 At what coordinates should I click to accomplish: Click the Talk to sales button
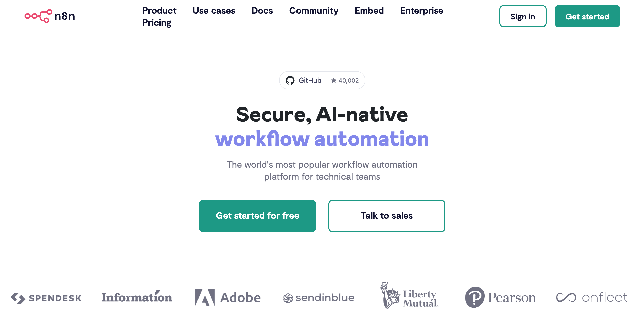(387, 216)
